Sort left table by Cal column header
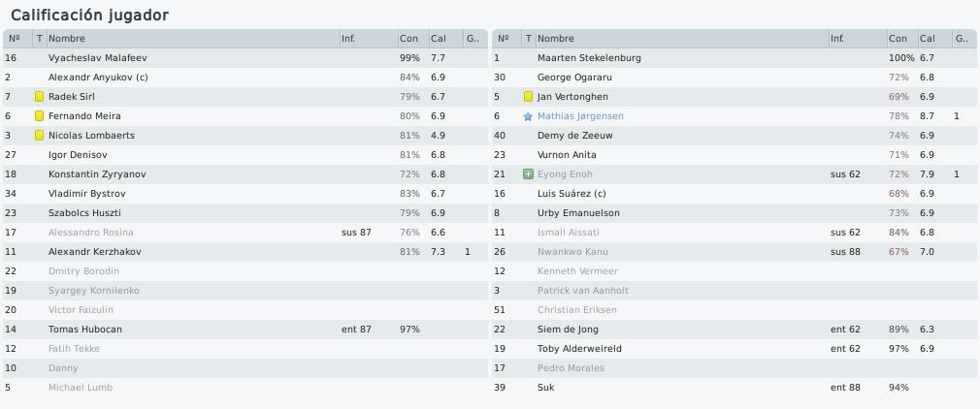980x409 pixels. coord(445,39)
